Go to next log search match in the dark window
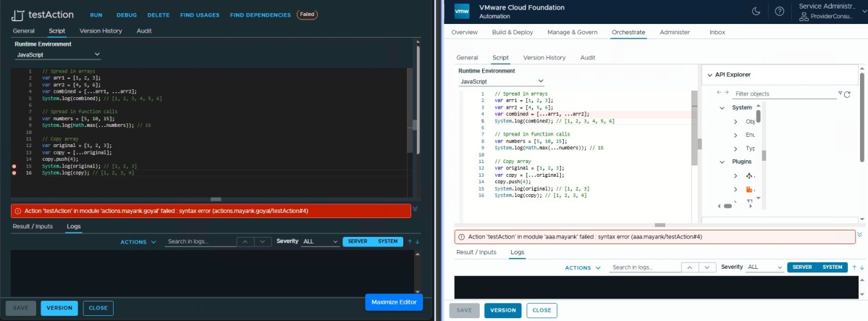 click(x=263, y=242)
